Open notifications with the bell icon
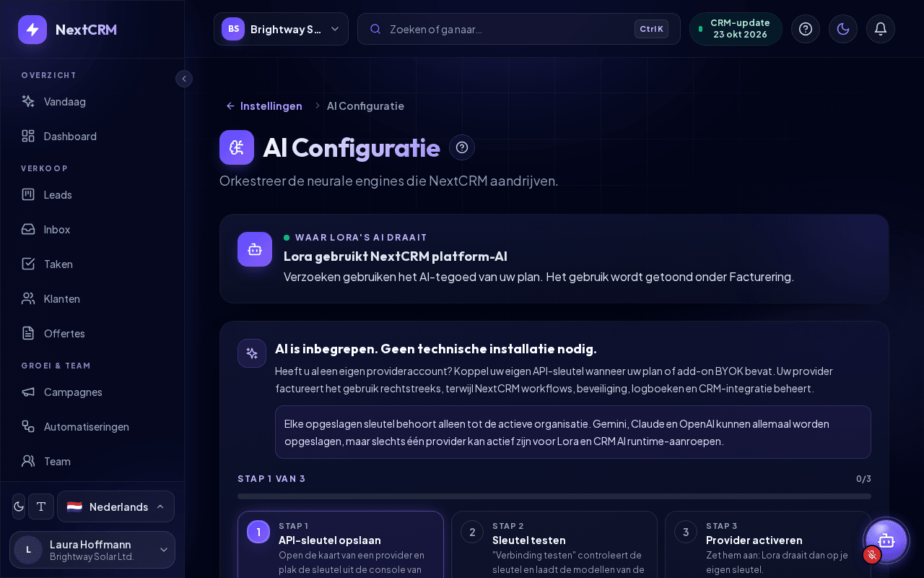Screen dimensions: 924x578 881,29
